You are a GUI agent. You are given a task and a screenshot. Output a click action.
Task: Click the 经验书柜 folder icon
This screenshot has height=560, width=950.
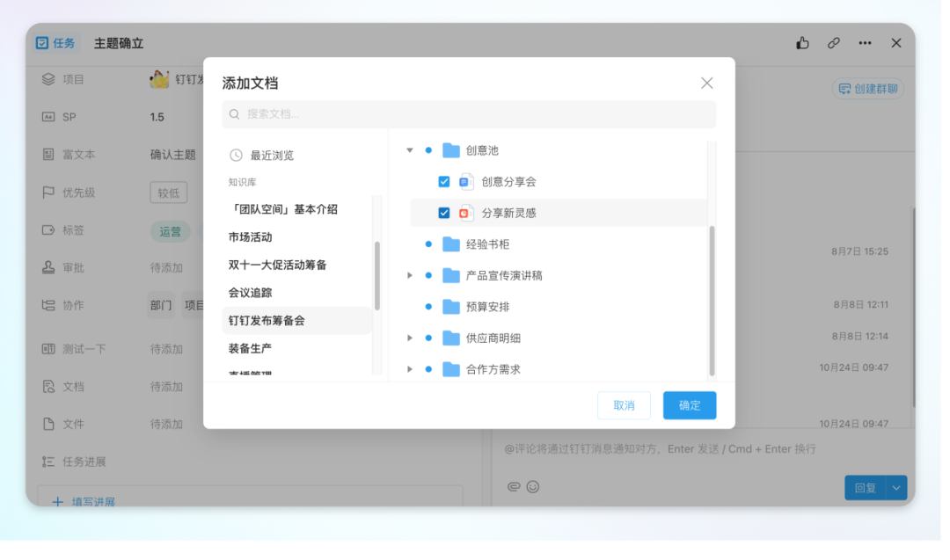(x=450, y=244)
